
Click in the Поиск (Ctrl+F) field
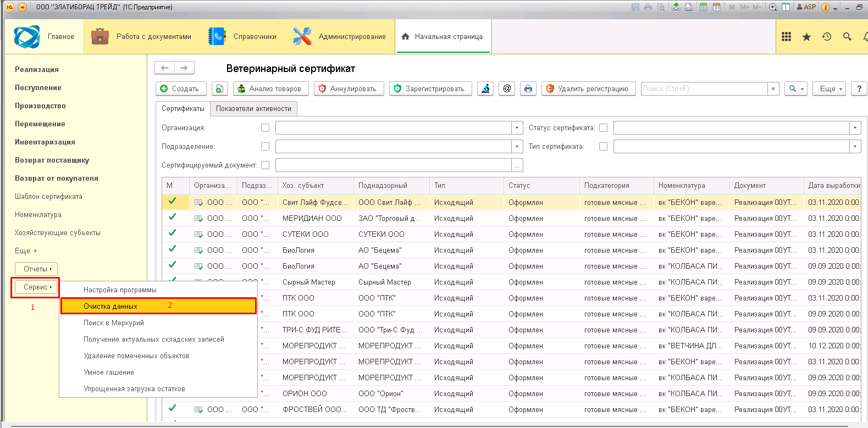pos(704,88)
